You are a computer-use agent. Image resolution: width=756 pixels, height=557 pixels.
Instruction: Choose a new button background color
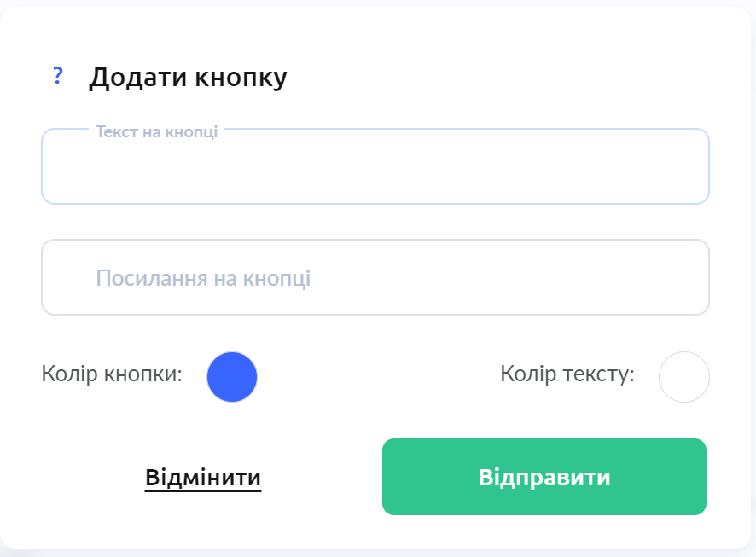232,377
